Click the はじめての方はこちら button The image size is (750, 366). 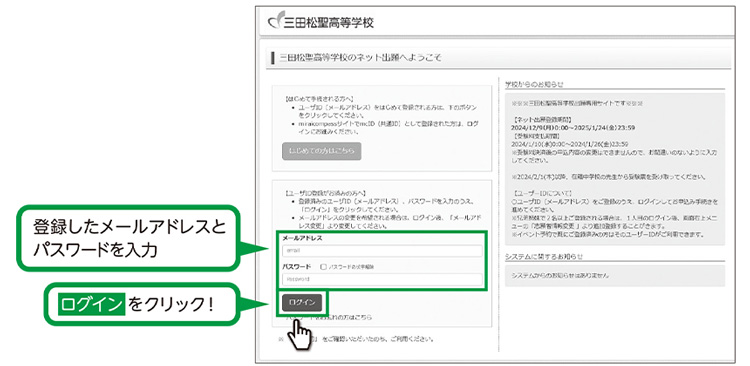tap(321, 151)
